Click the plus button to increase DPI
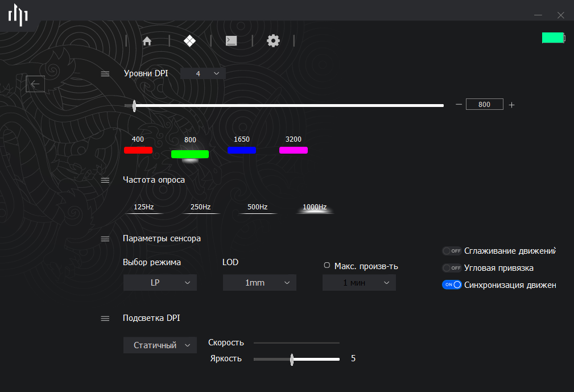The image size is (574, 392). point(512,105)
